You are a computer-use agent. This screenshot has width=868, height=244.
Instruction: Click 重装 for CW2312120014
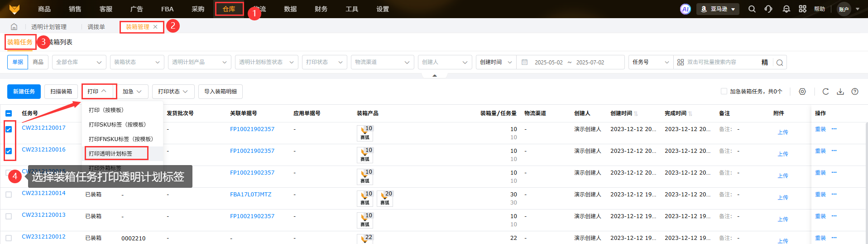(x=820, y=194)
